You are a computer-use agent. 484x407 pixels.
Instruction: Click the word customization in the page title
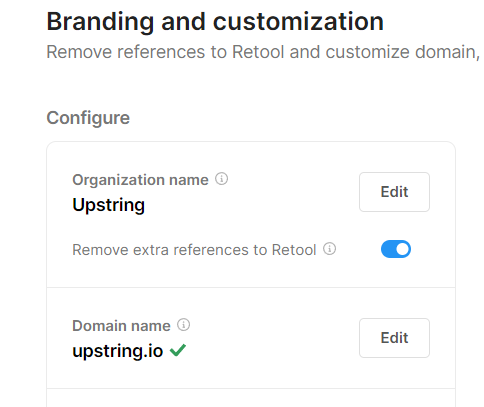298,22
